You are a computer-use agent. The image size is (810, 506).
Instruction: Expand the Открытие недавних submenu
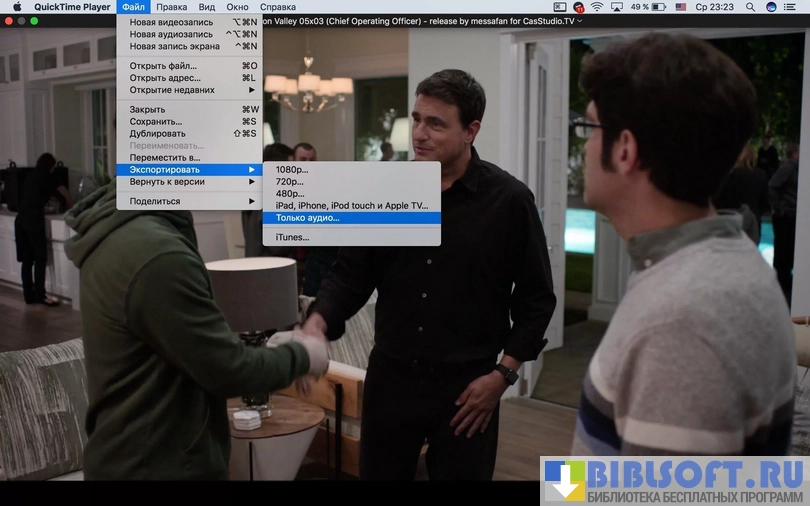pos(187,90)
